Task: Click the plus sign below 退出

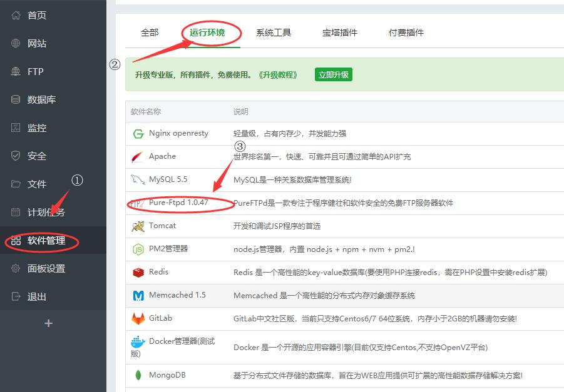Action: [48, 323]
